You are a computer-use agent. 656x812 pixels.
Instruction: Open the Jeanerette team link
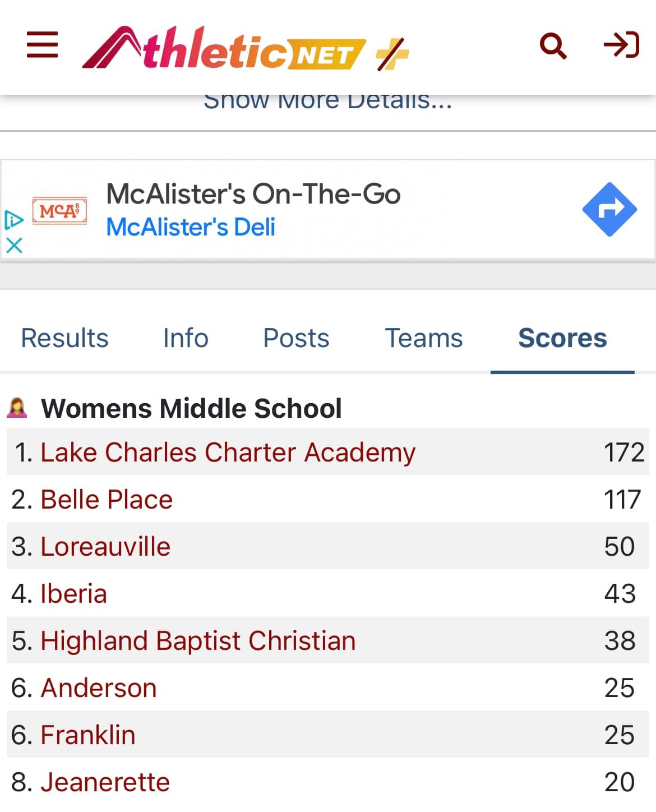(105, 782)
